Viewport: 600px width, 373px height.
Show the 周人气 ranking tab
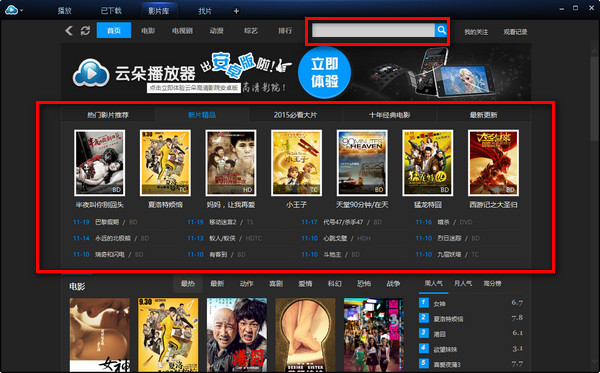[x=434, y=283]
